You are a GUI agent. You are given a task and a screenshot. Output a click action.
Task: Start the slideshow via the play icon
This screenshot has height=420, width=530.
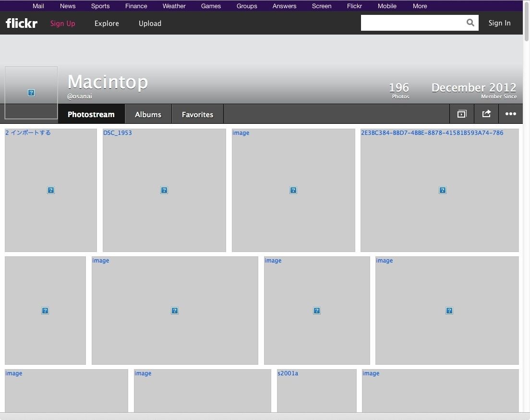(x=462, y=114)
